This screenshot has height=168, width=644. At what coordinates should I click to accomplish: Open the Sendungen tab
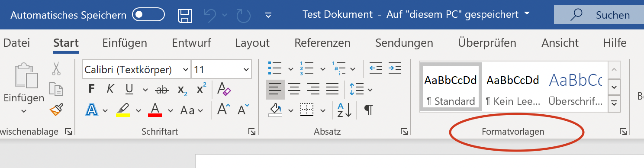[404, 43]
